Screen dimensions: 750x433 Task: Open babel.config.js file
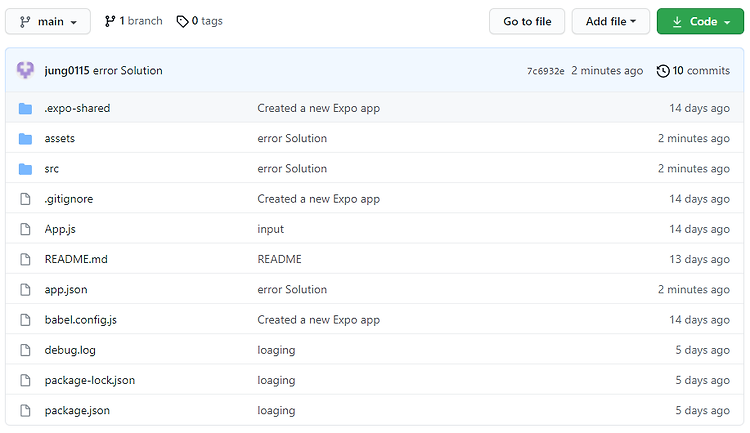pyautogui.click(x=81, y=320)
